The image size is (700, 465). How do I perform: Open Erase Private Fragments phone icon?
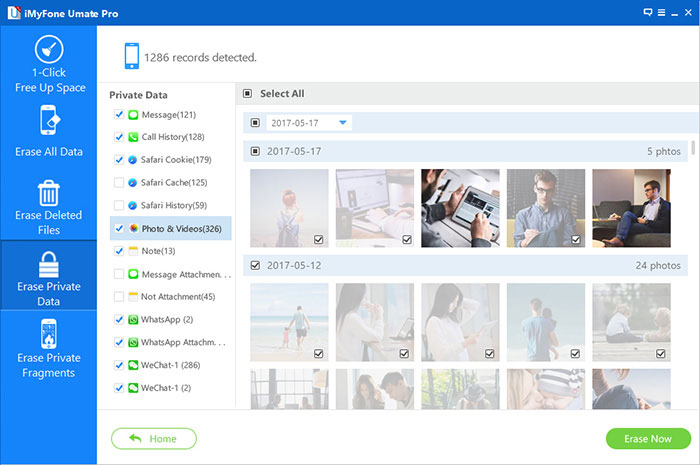48,334
